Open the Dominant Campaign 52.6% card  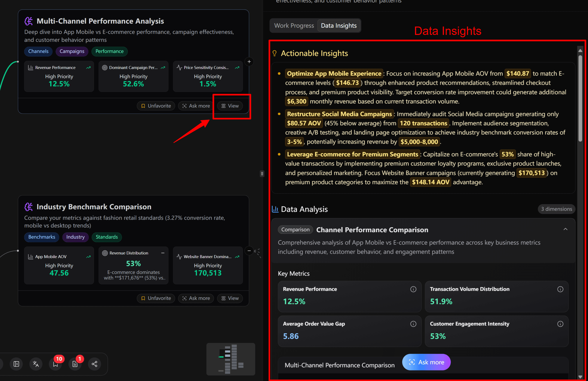coord(133,76)
